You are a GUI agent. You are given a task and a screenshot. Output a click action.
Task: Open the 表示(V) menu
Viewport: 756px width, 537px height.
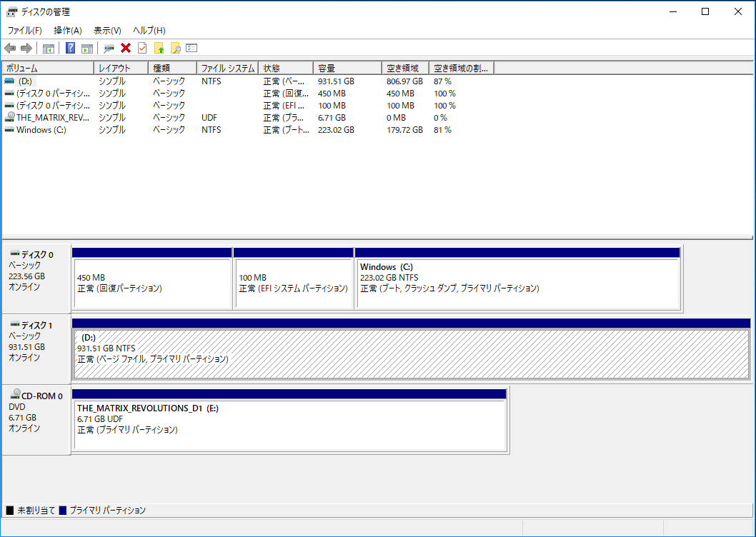[x=107, y=31]
